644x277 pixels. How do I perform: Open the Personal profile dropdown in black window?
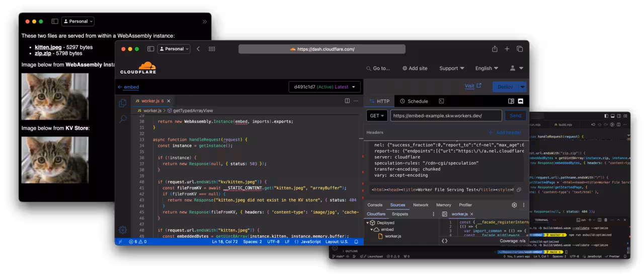(x=78, y=21)
